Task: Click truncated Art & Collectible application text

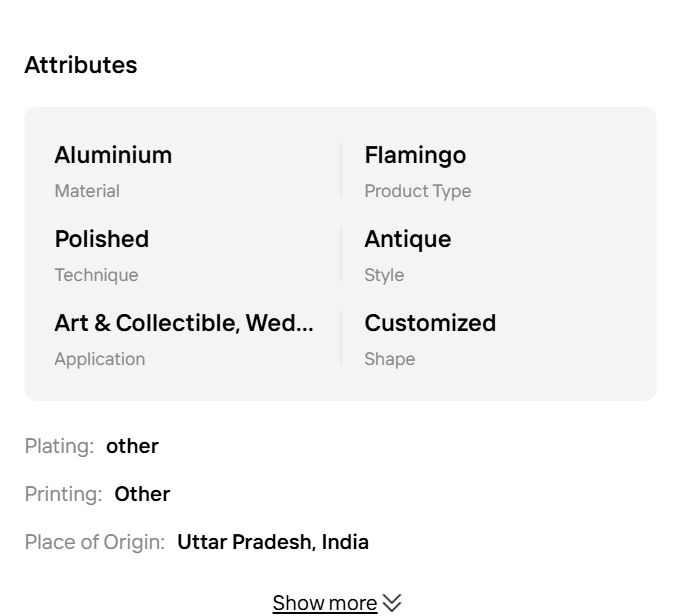Action: coord(184,323)
